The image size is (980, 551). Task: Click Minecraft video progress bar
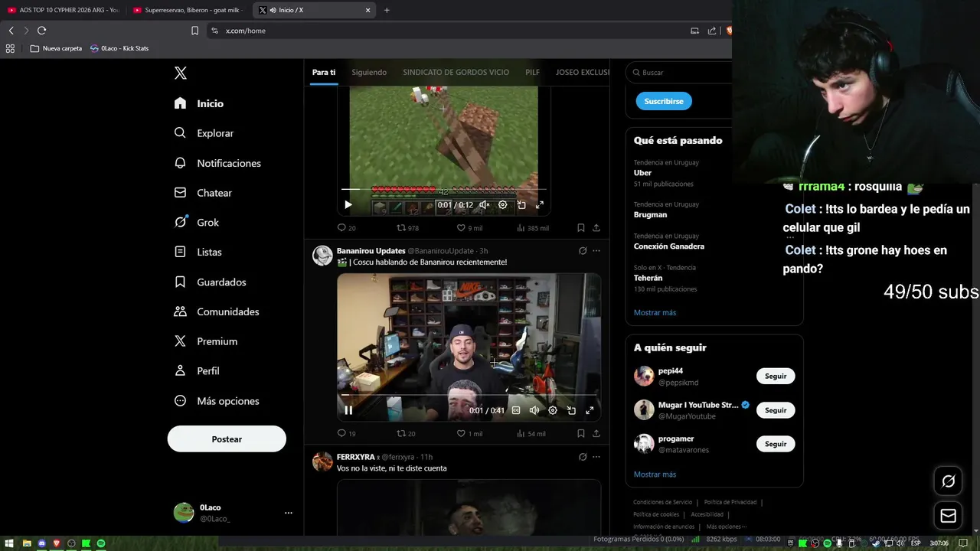[444, 189]
